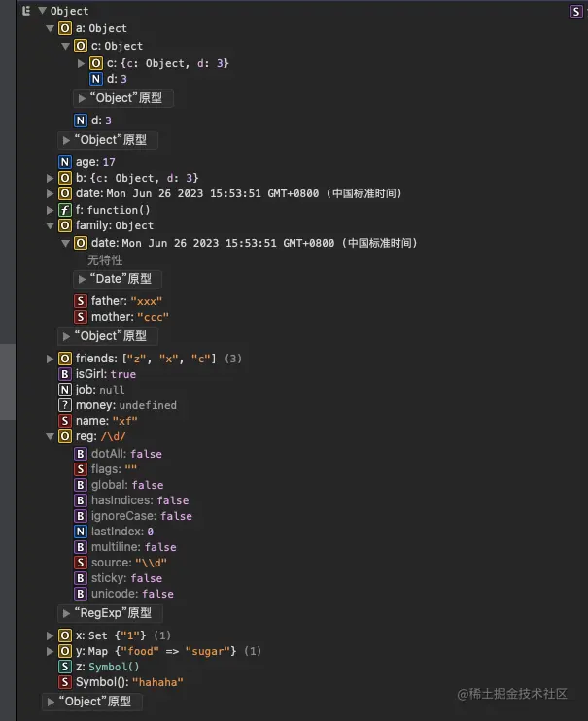The width and height of the screenshot is (588, 721).
Task: Collapse the 'a: Object' tree node
Action: pos(51,28)
